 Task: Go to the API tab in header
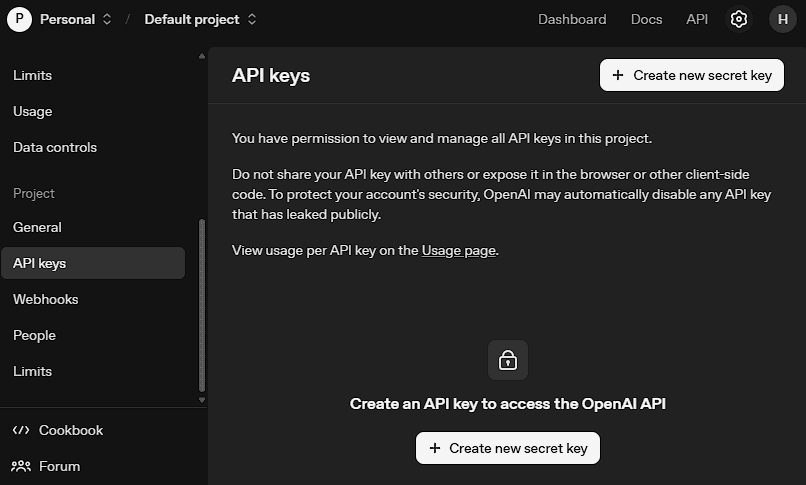[x=697, y=19]
